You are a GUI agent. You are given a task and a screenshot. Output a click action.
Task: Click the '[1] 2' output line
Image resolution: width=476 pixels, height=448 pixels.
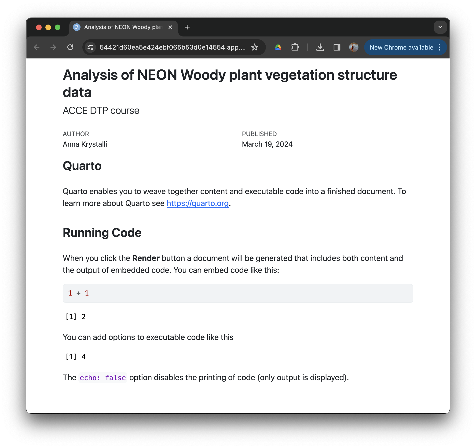click(76, 317)
